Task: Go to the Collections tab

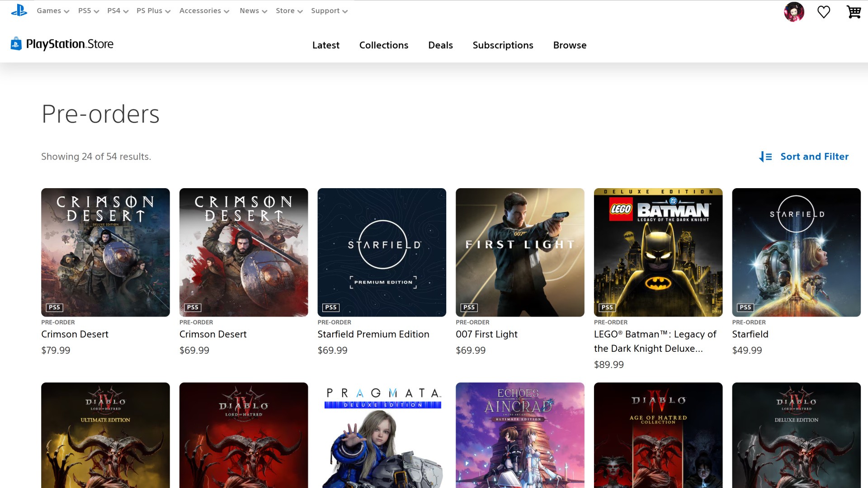Action: 383,45
